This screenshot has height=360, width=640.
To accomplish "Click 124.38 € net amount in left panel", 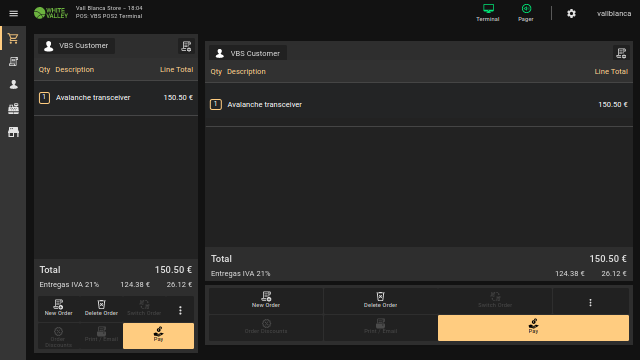I will tap(135, 284).
